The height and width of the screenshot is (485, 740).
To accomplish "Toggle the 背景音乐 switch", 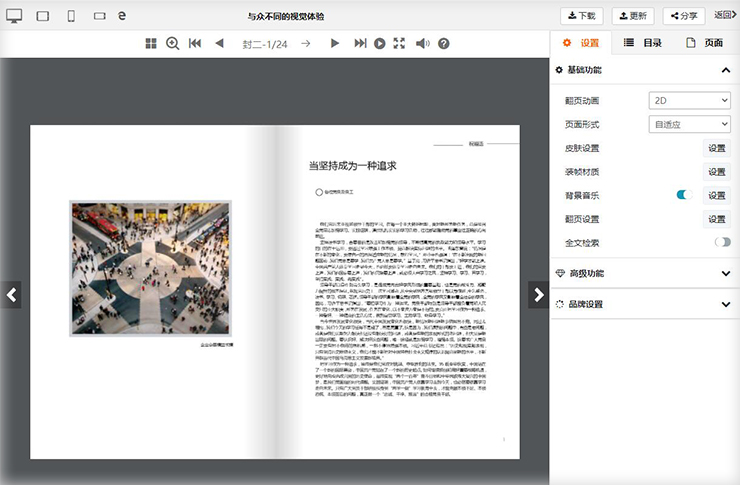I will (684, 195).
